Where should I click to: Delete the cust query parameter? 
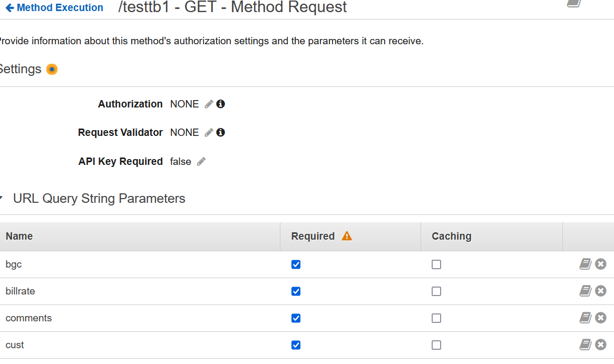pos(601,345)
